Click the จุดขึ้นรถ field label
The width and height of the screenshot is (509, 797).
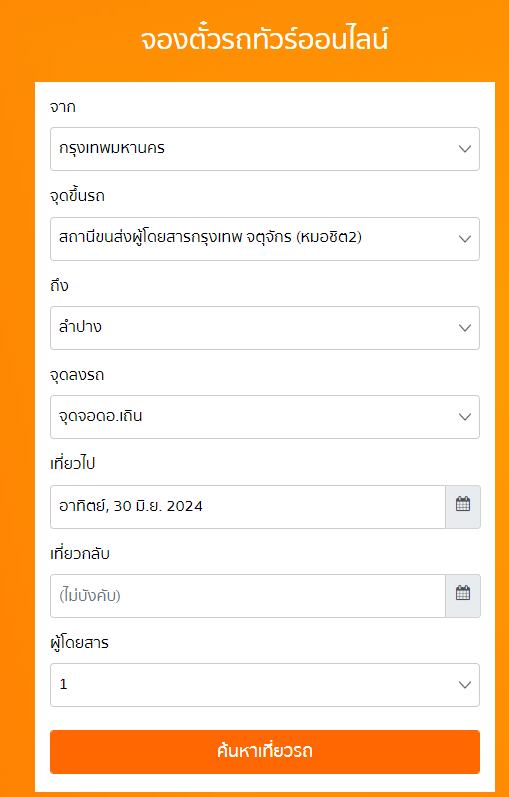(x=77, y=196)
